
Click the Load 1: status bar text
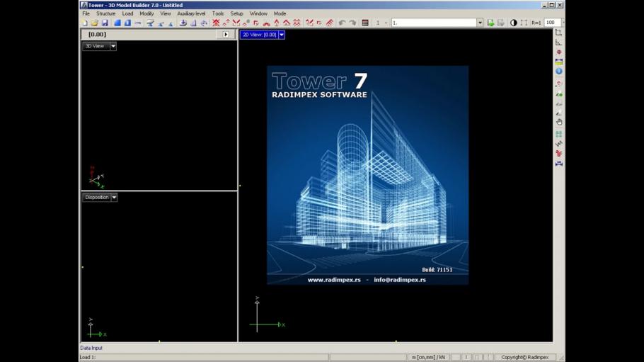(x=88, y=358)
